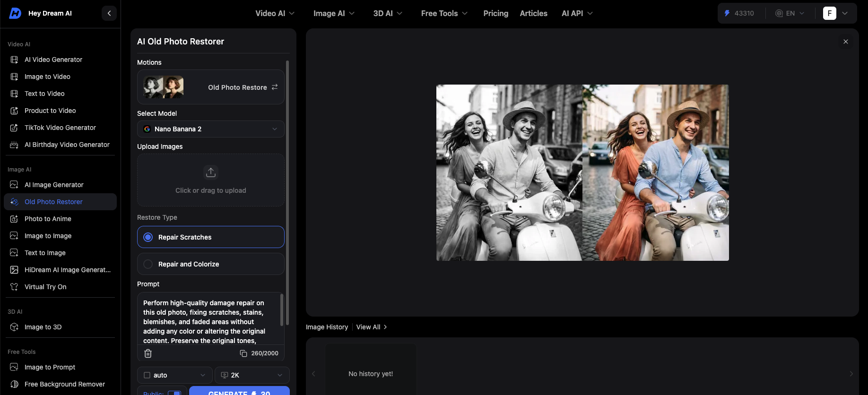Click the Image to Prompt label
Image resolution: width=868 pixels, height=395 pixels.
coord(50,367)
